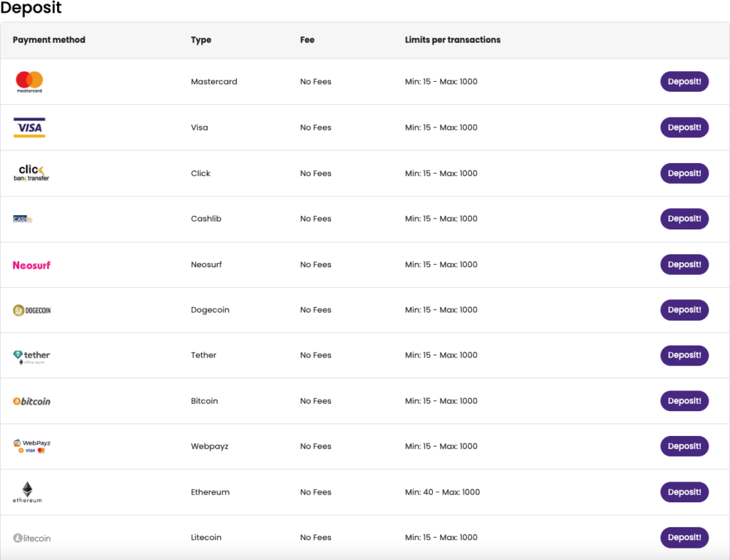Select the pink Neosurf logo
Screen dimensions: 730x560
coord(31,264)
